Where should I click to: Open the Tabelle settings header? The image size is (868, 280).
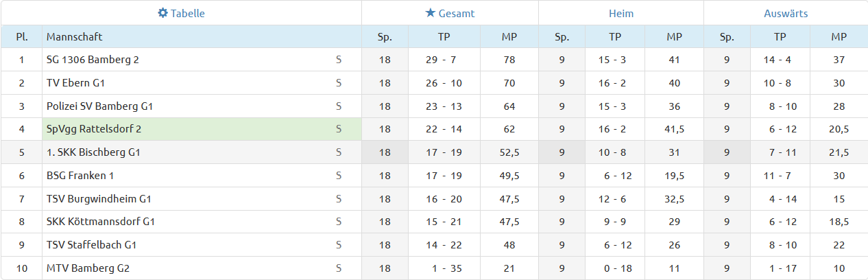[x=181, y=13]
